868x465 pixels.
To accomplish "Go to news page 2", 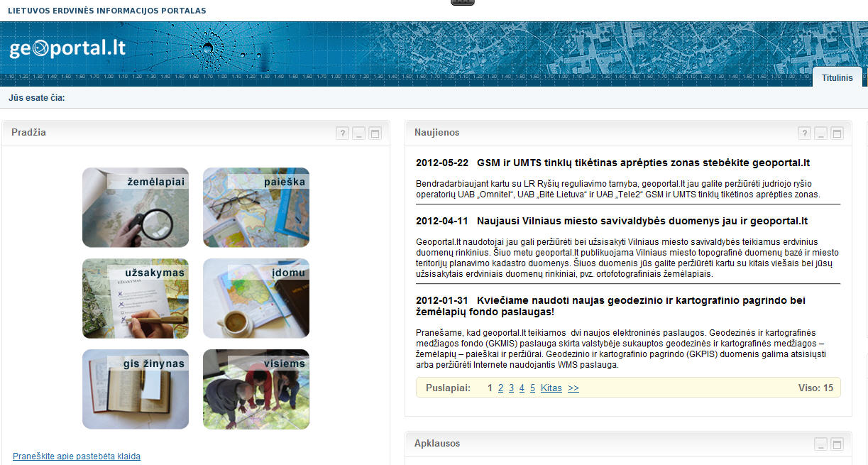I will click(500, 388).
